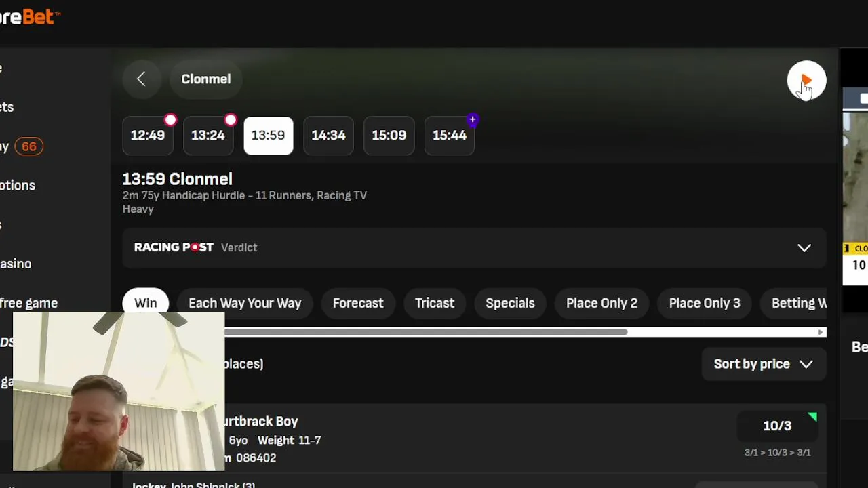
Task: Open the Each Way Your Way tab
Action: coord(245,303)
